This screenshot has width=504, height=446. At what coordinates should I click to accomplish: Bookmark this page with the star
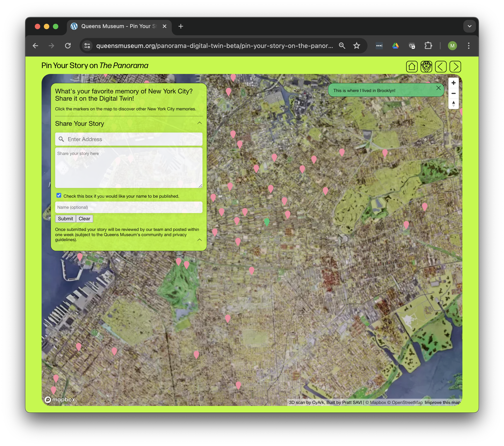pos(357,46)
